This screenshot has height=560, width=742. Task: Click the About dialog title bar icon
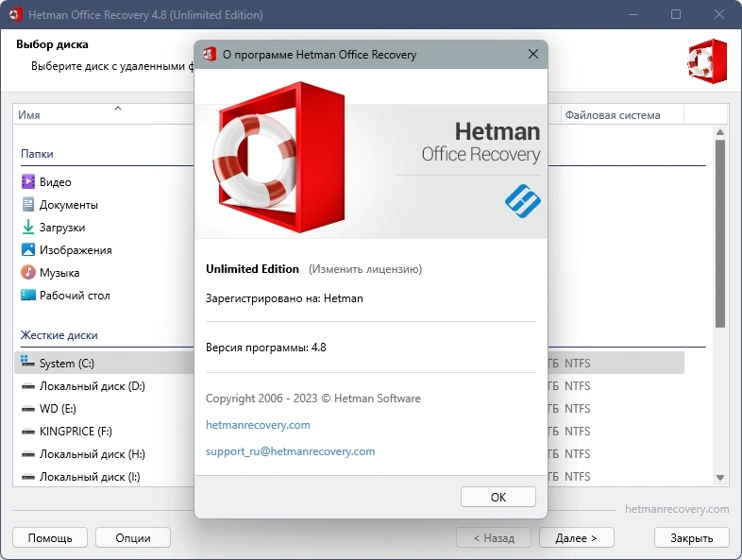coord(210,54)
